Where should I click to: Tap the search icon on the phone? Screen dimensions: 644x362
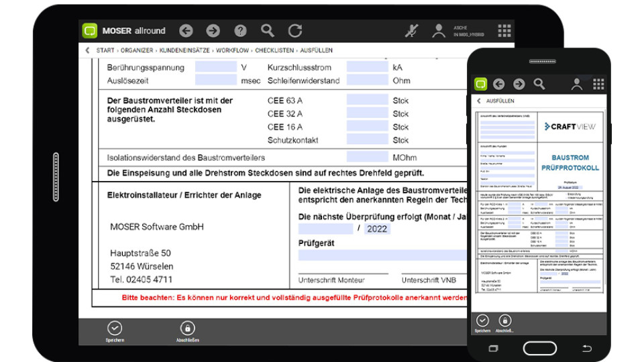[539, 84]
